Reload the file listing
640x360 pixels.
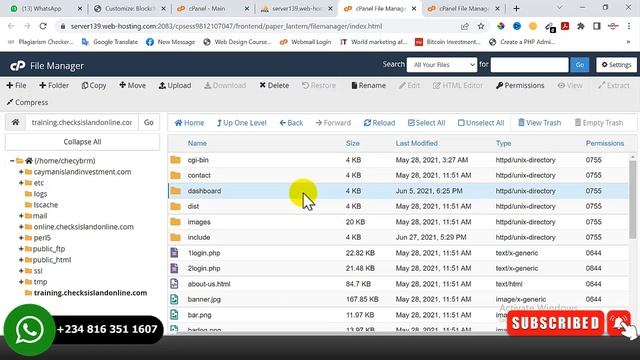click(x=379, y=123)
